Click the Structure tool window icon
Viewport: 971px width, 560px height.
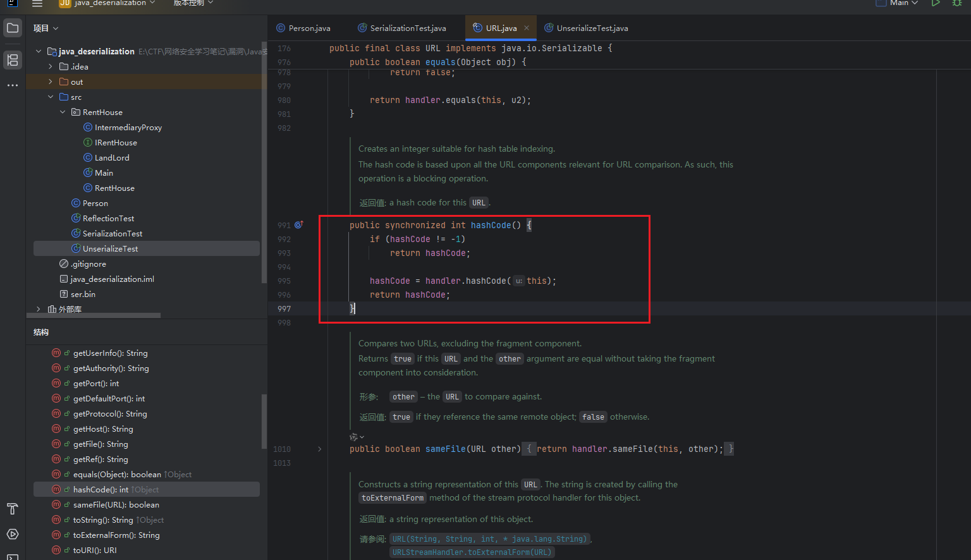tap(13, 60)
